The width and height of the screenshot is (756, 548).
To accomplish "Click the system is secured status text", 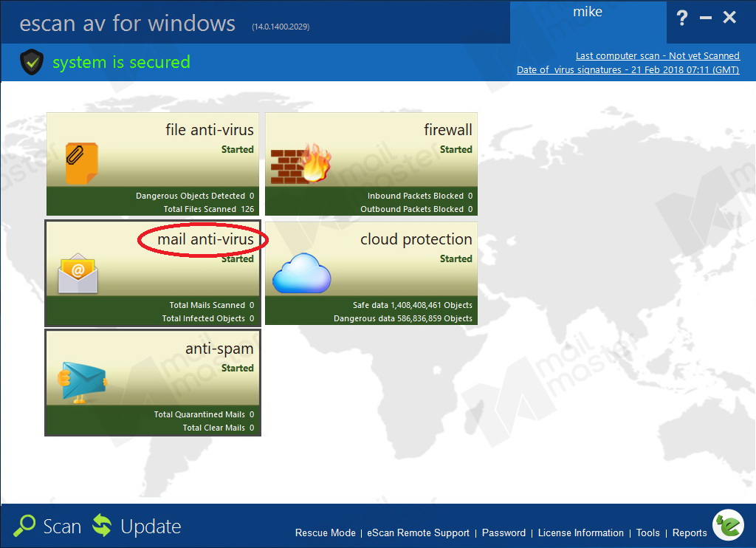I will click(x=122, y=62).
